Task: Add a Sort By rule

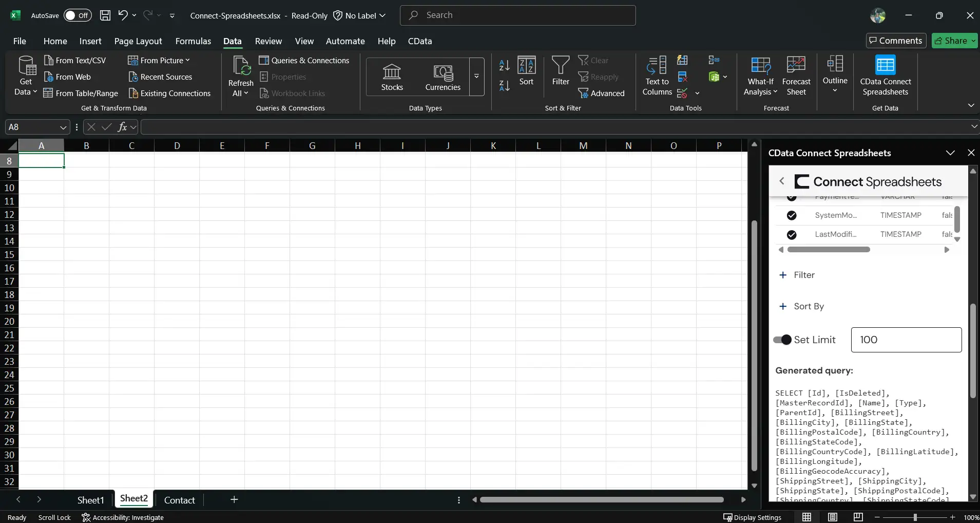Action: point(801,306)
